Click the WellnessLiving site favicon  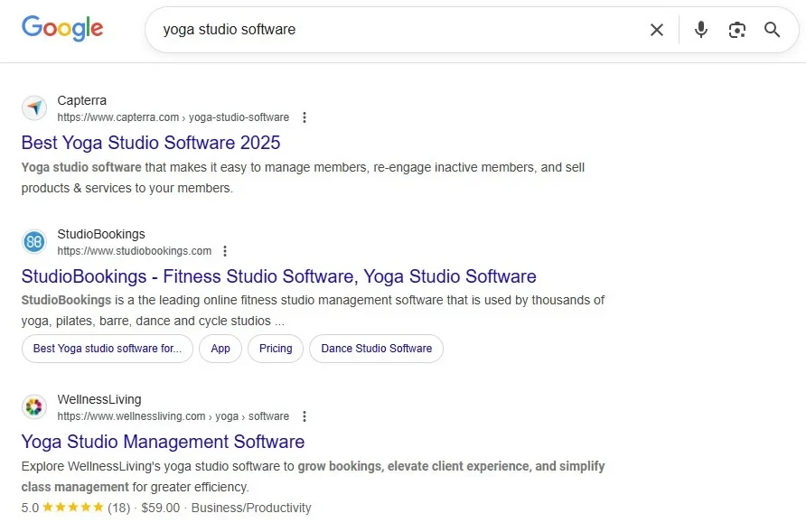(x=34, y=406)
